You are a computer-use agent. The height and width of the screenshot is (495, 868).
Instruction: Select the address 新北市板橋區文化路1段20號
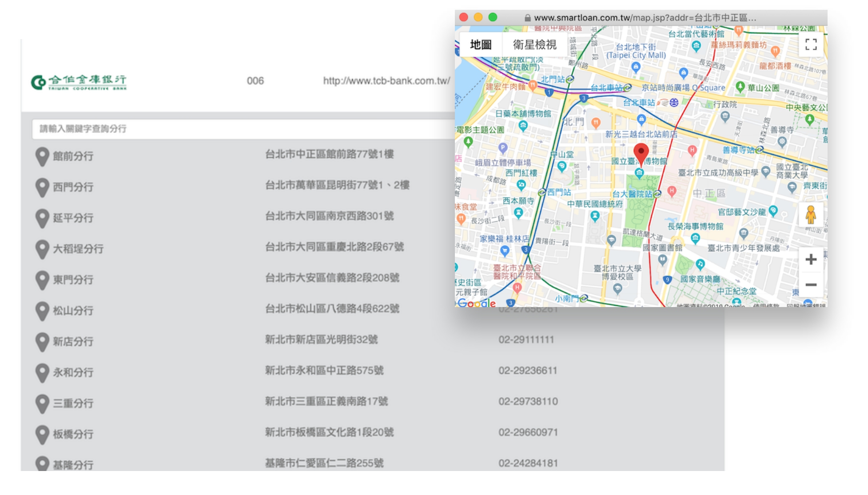click(330, 432)
